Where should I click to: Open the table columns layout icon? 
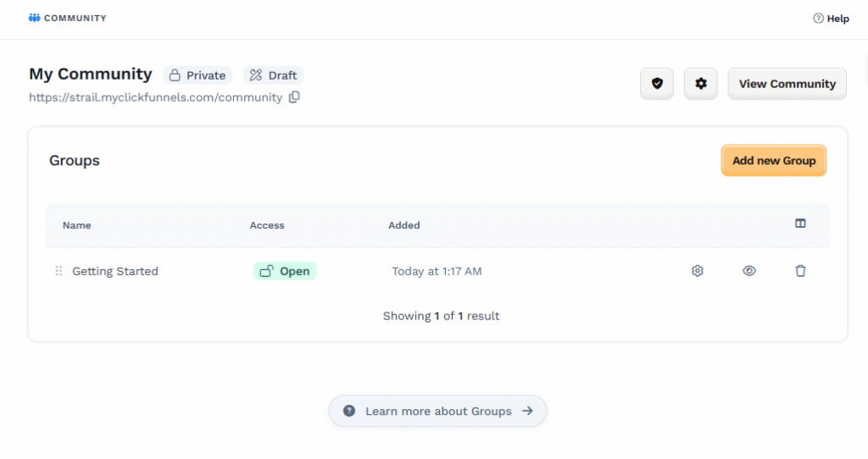800,224
